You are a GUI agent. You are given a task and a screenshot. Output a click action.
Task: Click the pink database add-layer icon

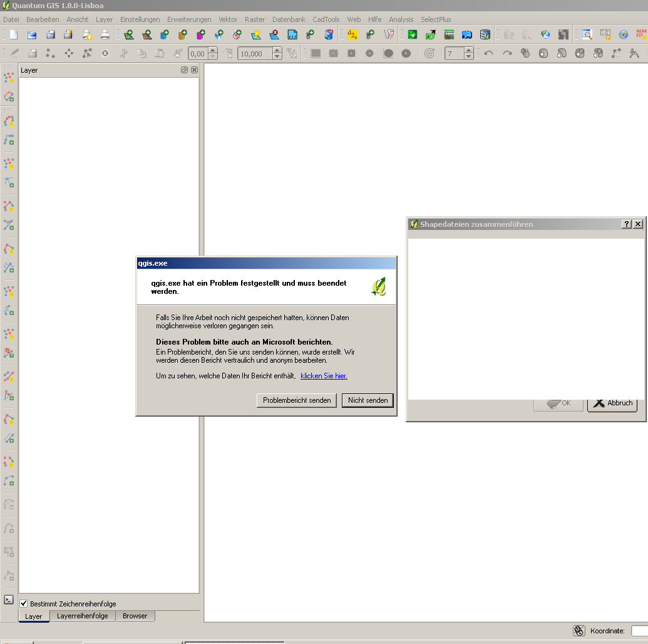[x=201, y=34]
